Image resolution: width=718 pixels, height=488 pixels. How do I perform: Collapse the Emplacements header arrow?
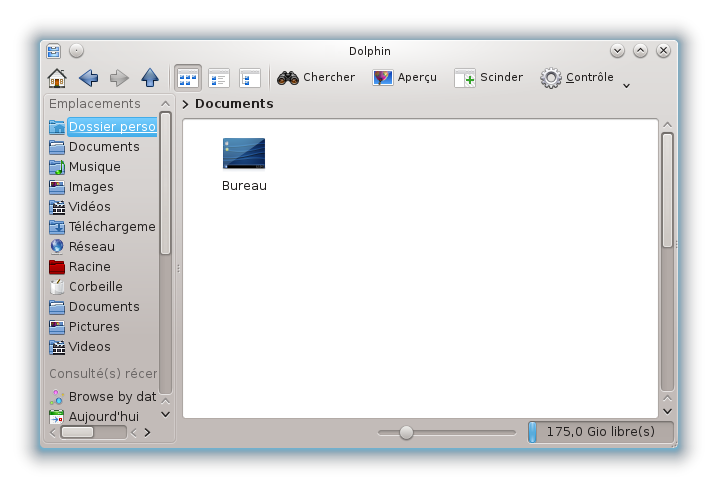click(x=166, y=104)
